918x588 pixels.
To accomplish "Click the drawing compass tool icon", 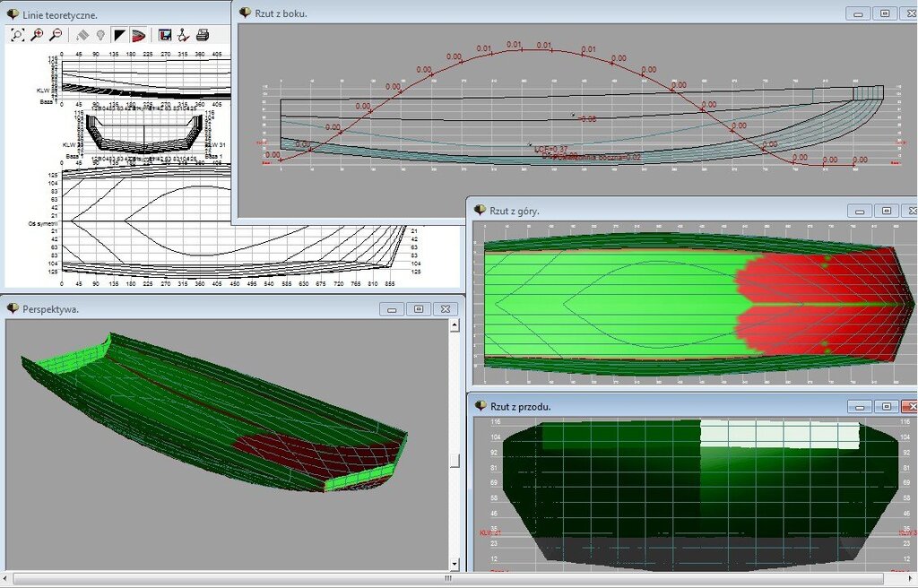I will 183,35.
